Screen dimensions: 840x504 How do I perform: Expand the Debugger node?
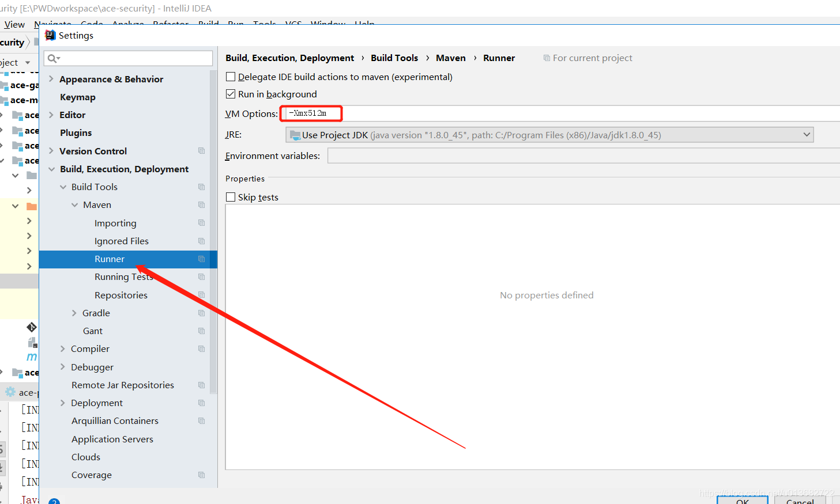coord(63,367)
